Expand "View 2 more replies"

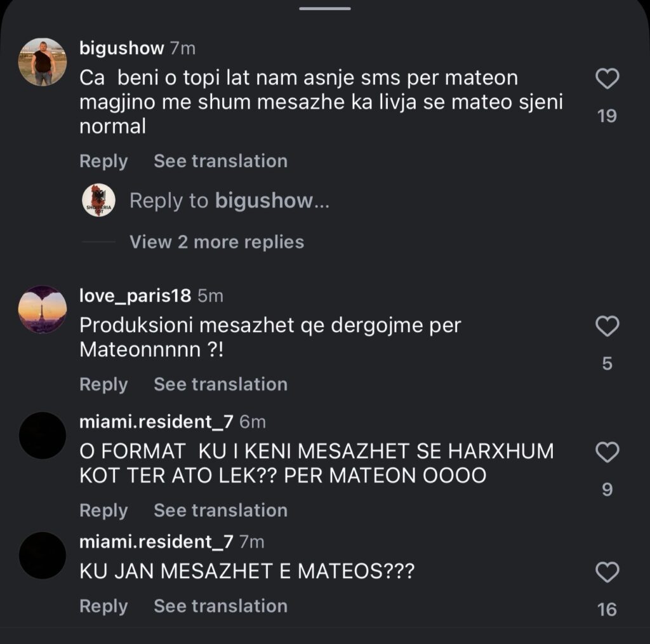point(216,242)
